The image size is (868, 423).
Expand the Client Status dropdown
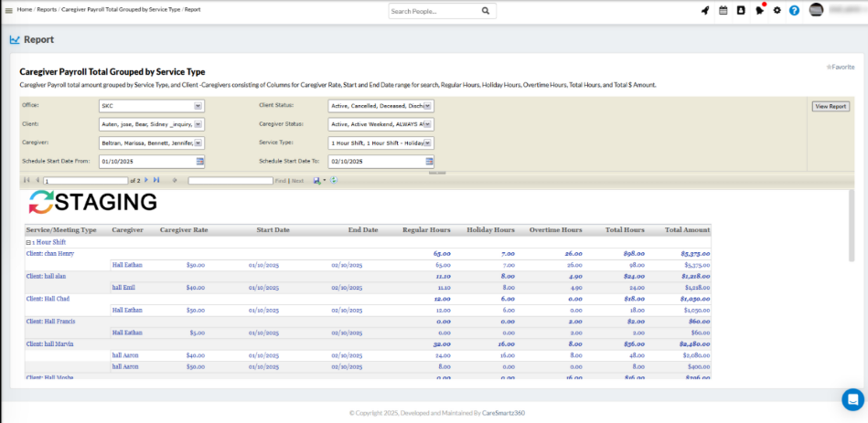tap(428, 106)
